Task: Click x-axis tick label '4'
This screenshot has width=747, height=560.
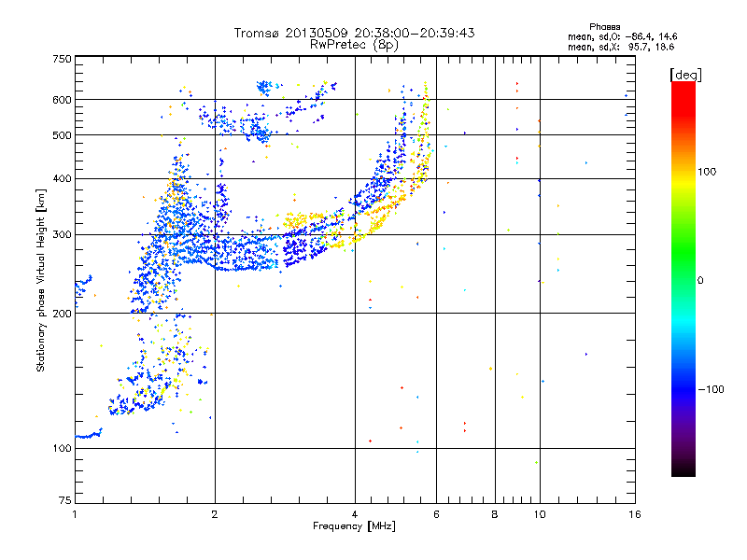Action: 355,514
